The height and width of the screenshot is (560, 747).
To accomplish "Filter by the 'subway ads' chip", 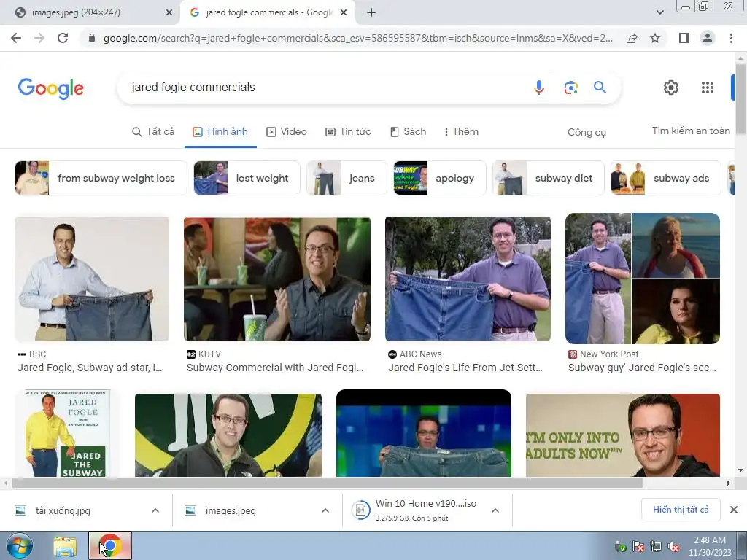I will click(666, 178).
